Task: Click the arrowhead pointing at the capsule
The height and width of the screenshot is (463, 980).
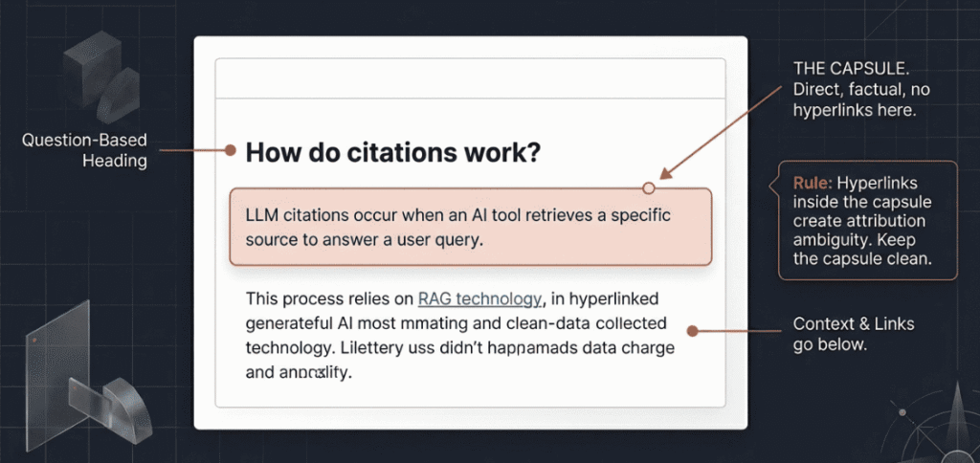Action: pos(666,175)
